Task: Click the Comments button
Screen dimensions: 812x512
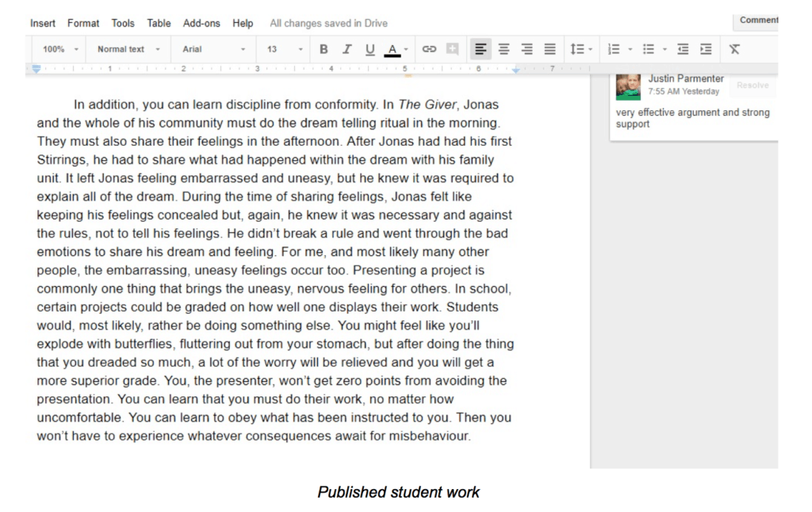Action: pos(757,21)
